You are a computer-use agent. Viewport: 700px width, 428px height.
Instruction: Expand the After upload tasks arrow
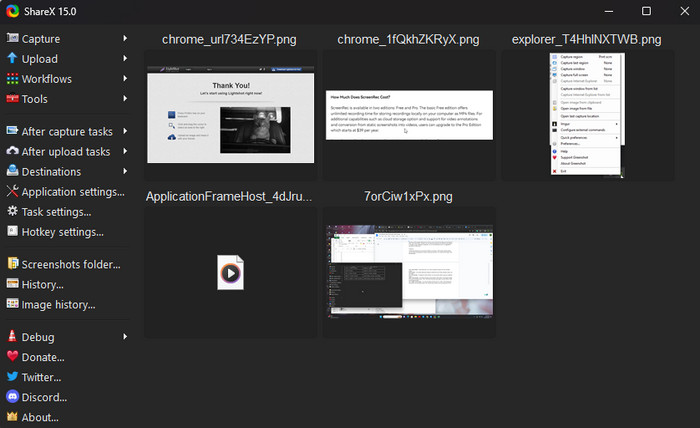tap(125, 151)
